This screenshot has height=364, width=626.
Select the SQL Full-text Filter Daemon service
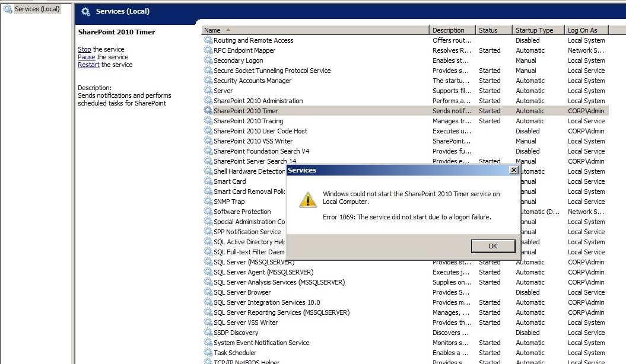[249, 252]
